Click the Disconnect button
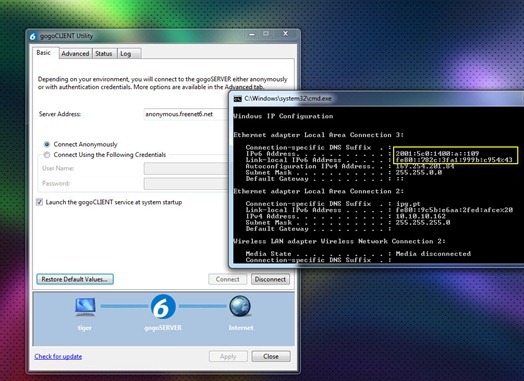This screenshot has width=524, height=381. tap(270, 279)
